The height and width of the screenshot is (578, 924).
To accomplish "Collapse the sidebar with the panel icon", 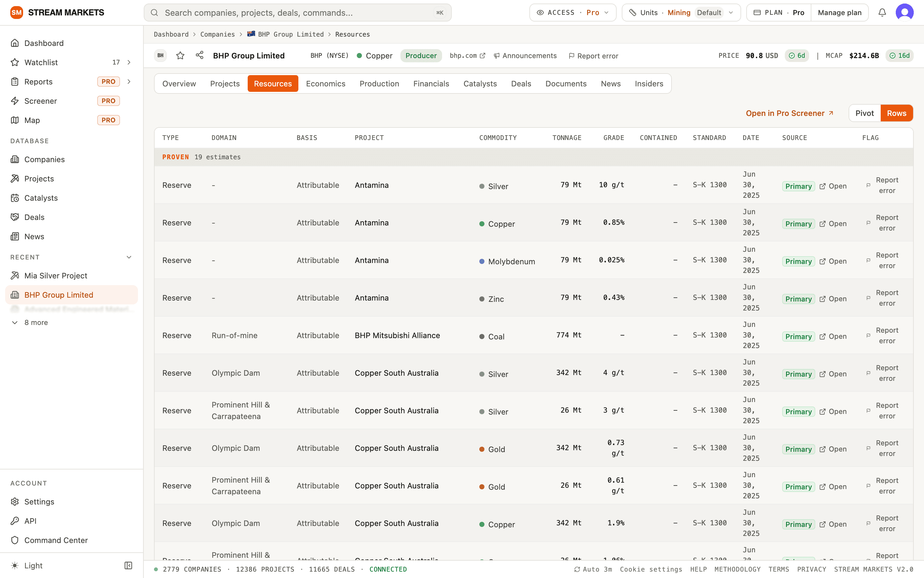I will (128, 565).
